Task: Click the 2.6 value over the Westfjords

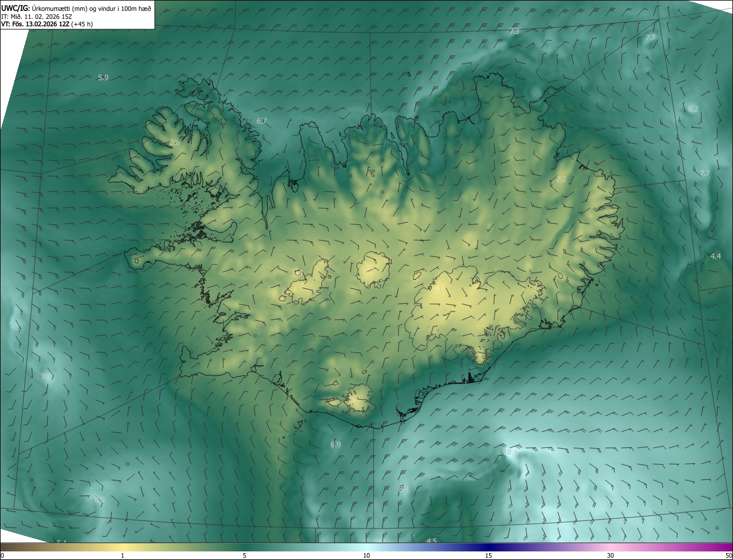Action: (175, 142)
